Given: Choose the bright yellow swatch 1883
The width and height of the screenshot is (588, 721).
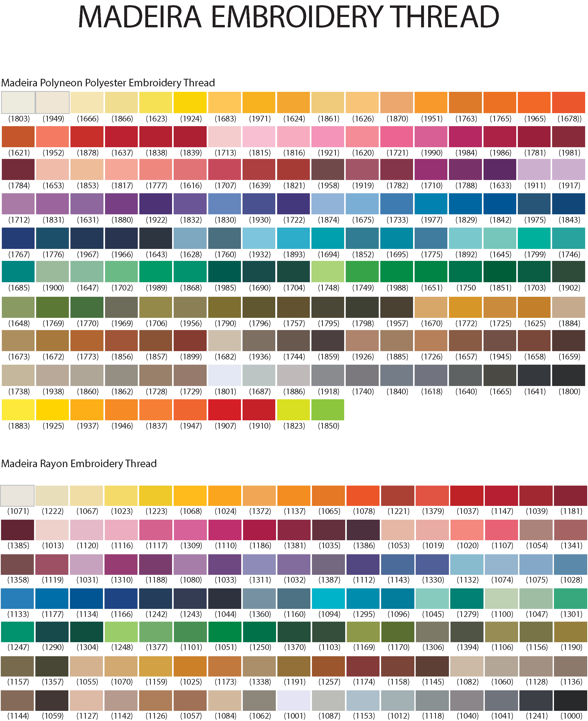Looking at the screenshot, I should point(18,410).
